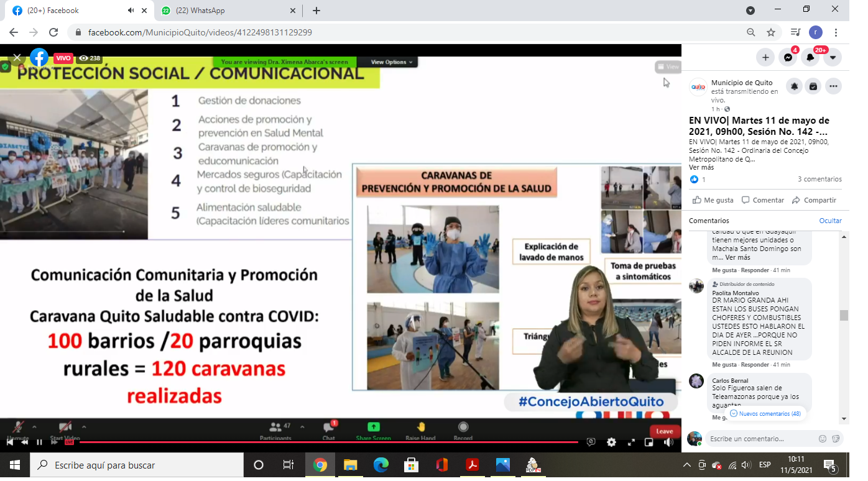The height and width of the screenshot is (481, 868).
Task: Click the plus Create button in Facebook header
Action: pos(765,57)
